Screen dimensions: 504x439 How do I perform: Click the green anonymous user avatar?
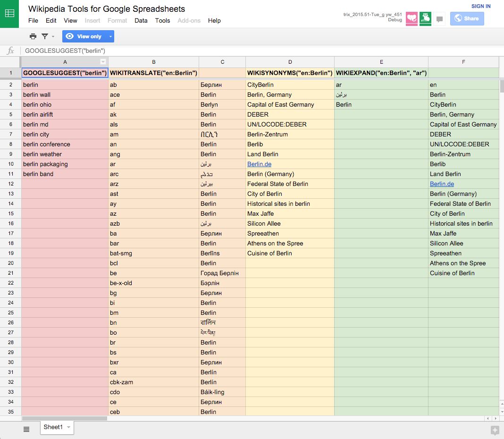pyautogui.click(x=425, y=18)
